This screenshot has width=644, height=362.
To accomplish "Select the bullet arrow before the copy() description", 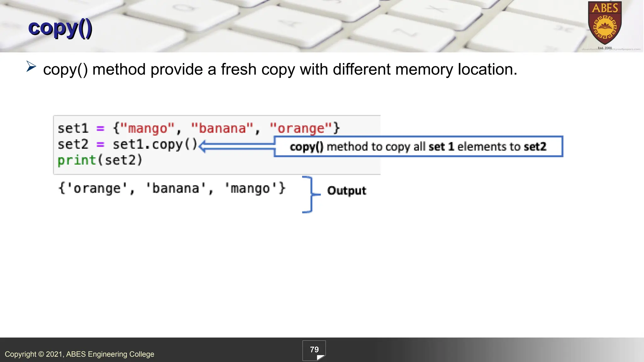I will click(31, 66).
